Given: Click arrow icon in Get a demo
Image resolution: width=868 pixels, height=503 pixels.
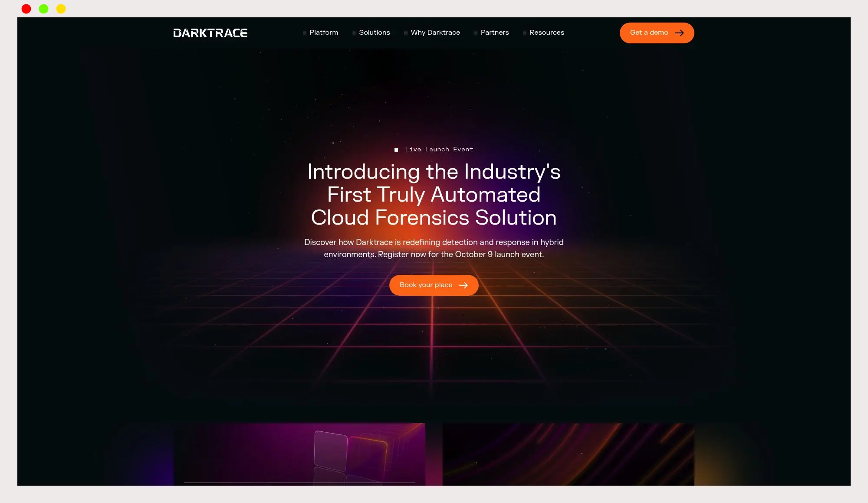Looking at the screenshot, I should [679, 33].
